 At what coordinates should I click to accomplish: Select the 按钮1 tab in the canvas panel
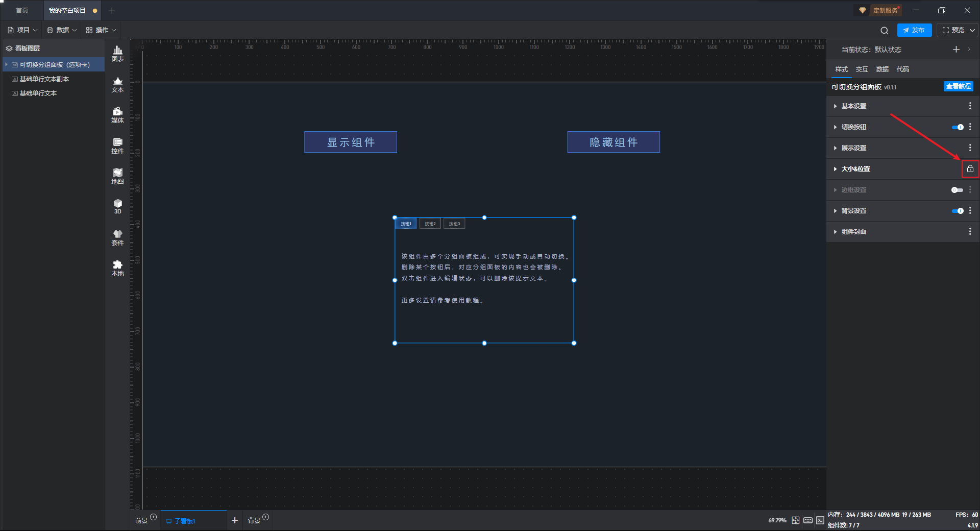[x=406, y=224]
